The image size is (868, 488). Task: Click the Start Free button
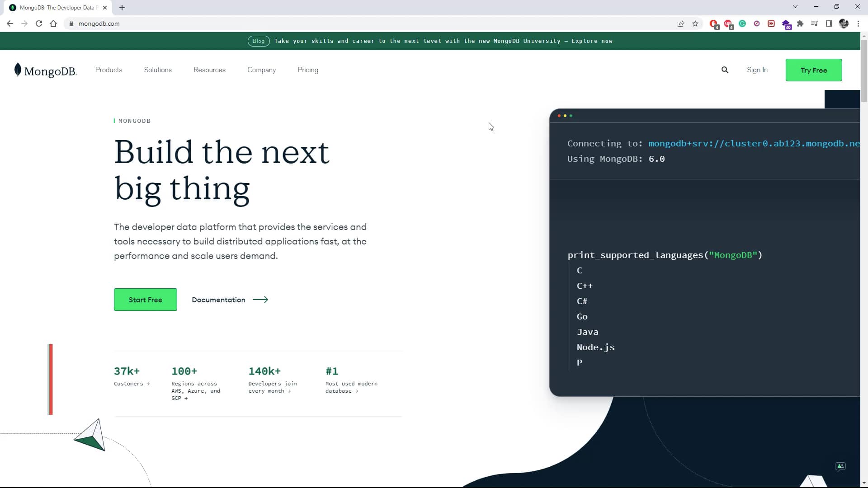145,300
